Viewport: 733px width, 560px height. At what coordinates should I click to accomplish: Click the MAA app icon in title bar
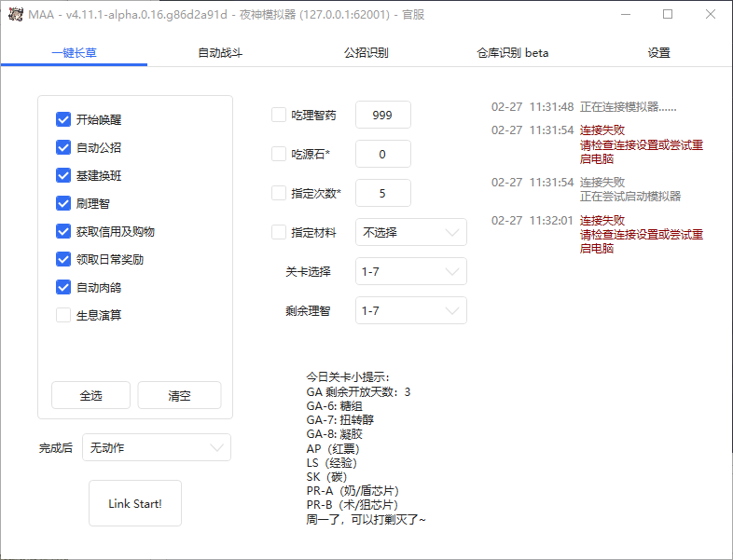[15, 15]
